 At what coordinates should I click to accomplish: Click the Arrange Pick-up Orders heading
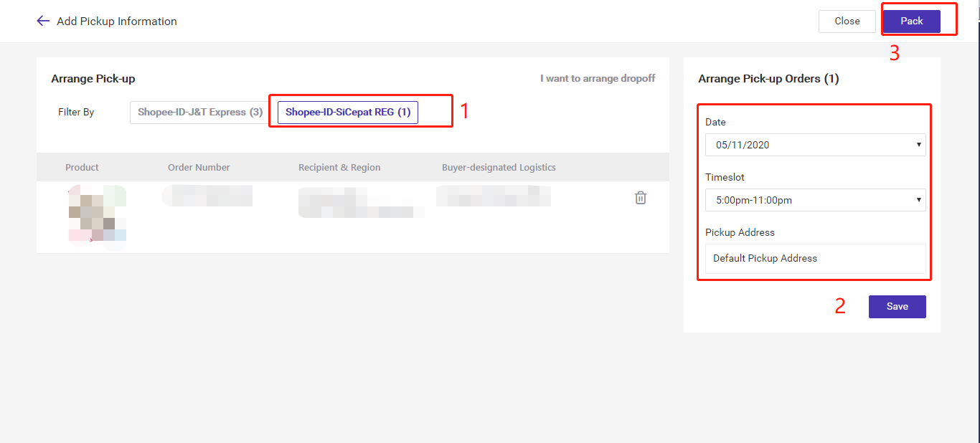pyautogui.click(x=768, y=79)
